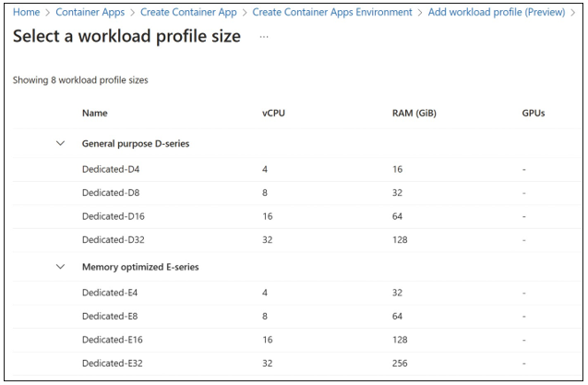Return to Create Container Apps Environment
The width and height of the screenshot is (588, 385).
click(332, 12)
